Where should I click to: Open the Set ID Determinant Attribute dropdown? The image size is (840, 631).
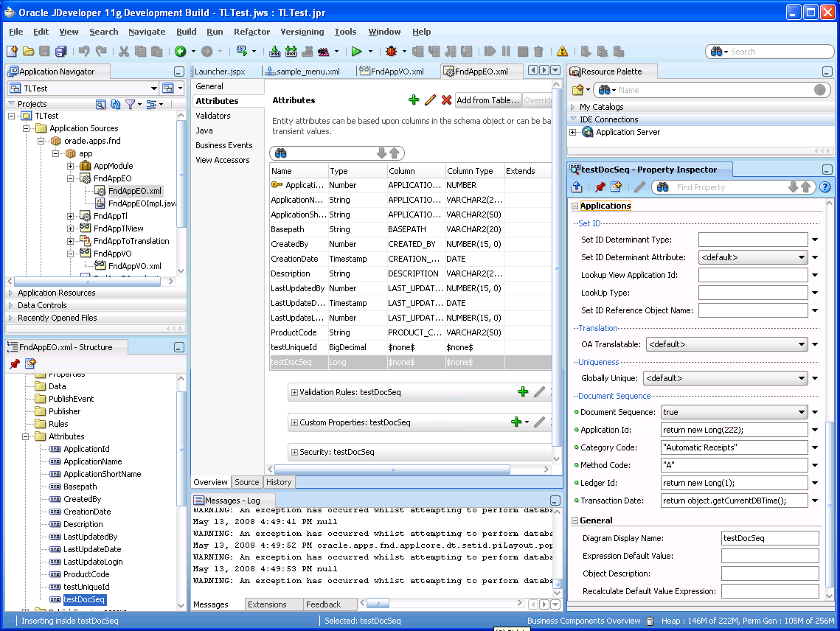tap(802, 257)
